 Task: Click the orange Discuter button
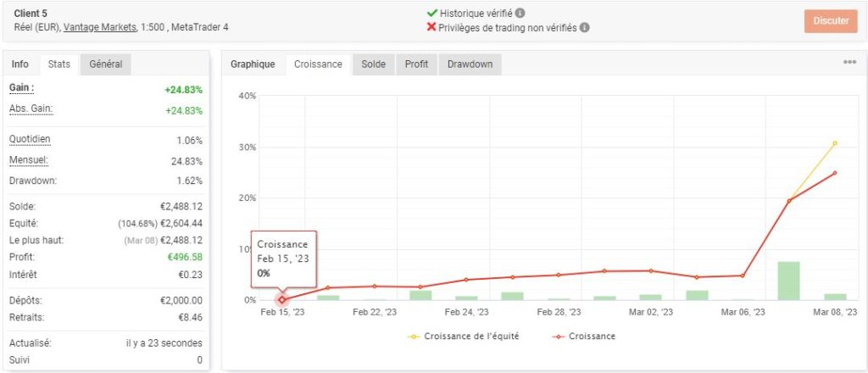tap(831, 21)
